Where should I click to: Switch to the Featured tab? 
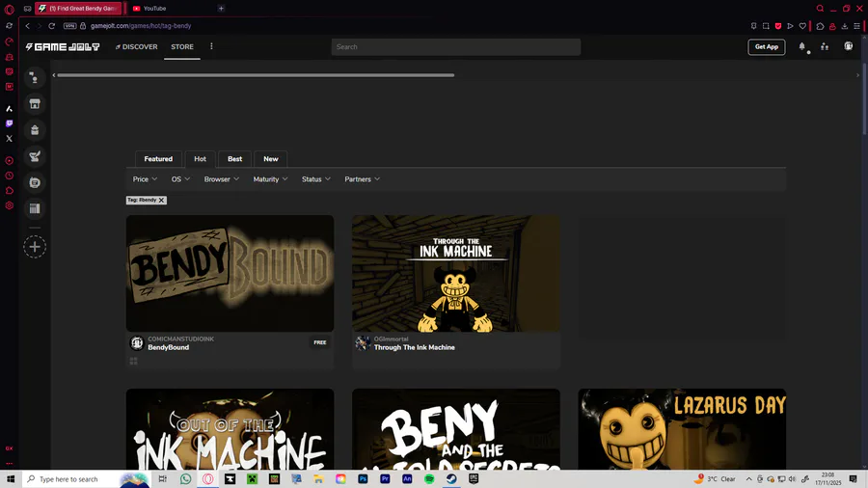point(158,159)
